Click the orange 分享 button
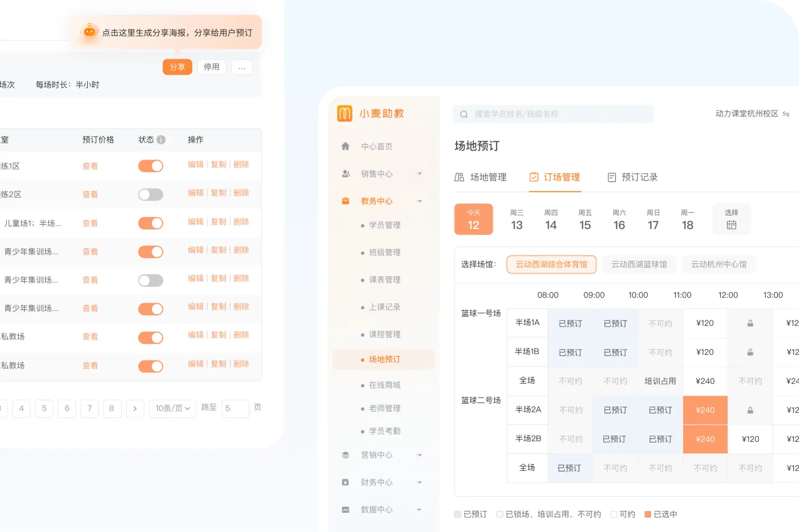Viewport: 799px width, 532px height. 177,67
